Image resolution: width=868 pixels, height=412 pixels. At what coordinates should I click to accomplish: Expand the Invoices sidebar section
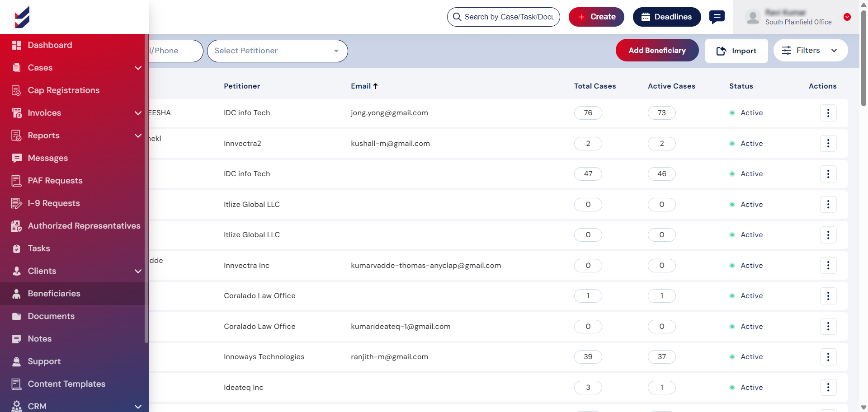click(138, 113)
